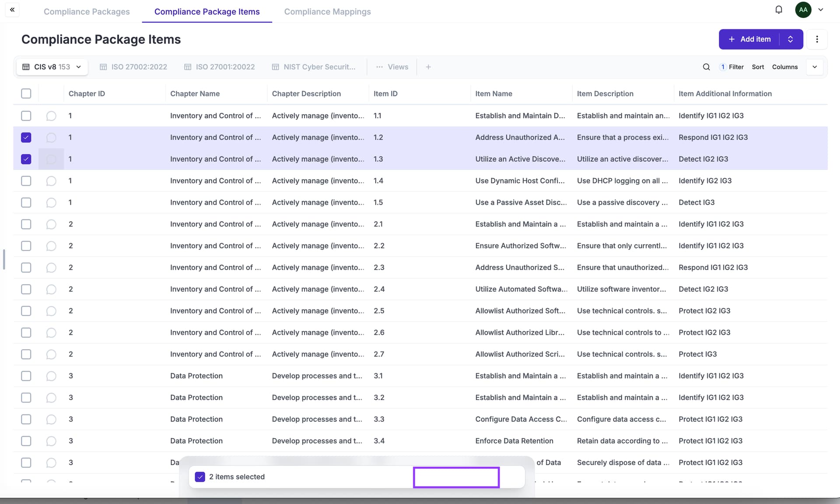Click the Add item button

click(750, 39)
